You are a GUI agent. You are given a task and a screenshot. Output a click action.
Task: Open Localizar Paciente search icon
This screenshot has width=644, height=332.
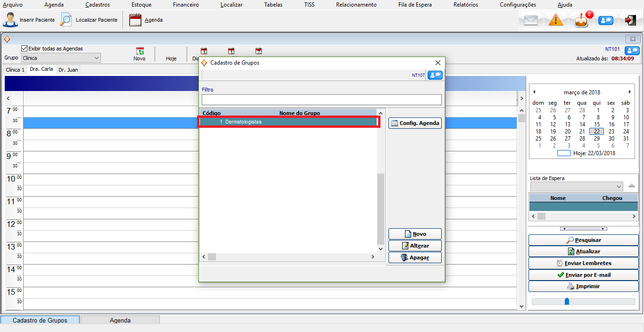pos(66,20)
